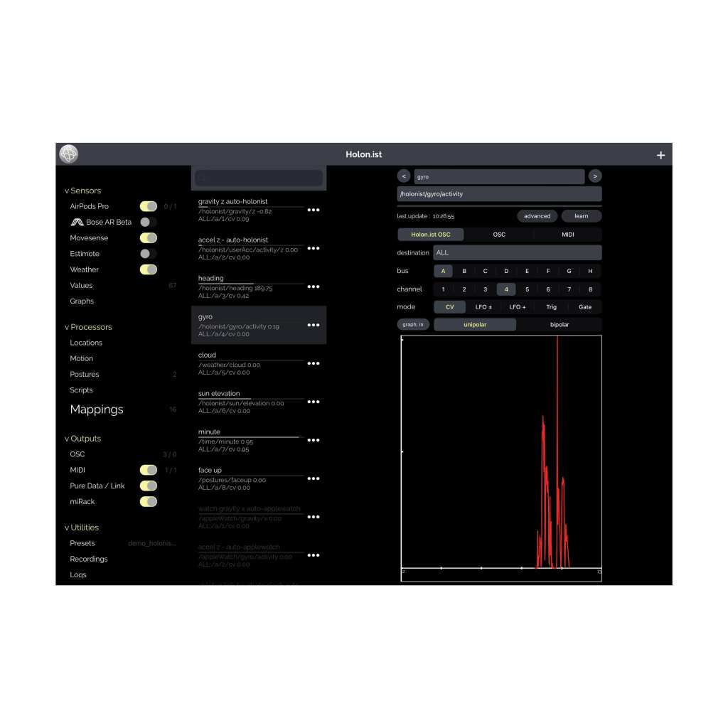Go to the next mapping with the right arrow
This screenshot has width=728, height=728.
click(595, 176)
